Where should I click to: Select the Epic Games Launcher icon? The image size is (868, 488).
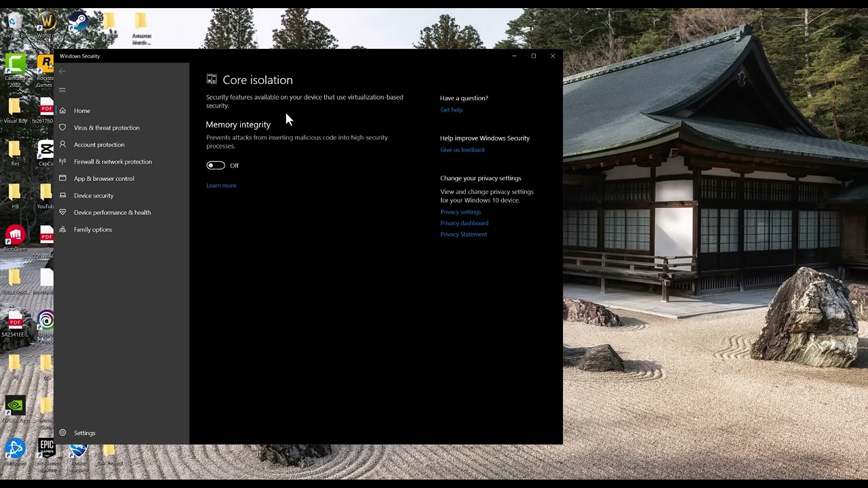46,455
